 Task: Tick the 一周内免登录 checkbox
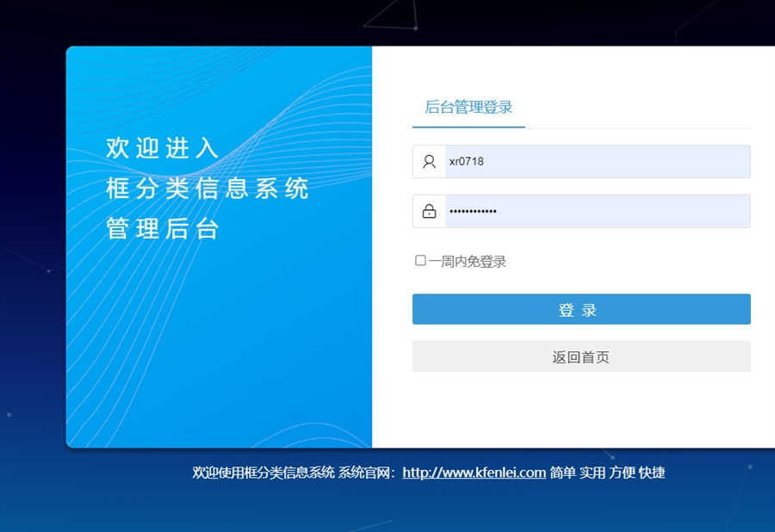pos(420,260)
